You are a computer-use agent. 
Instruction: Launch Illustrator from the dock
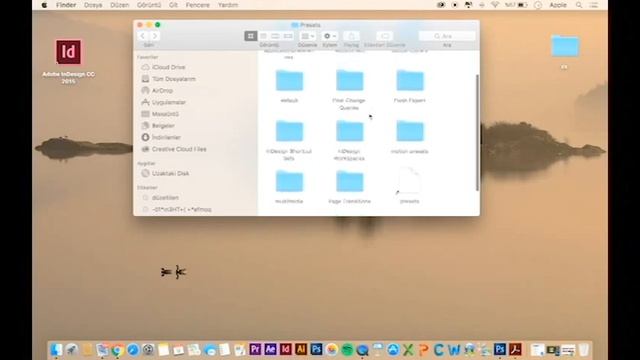tap(301, 349)
